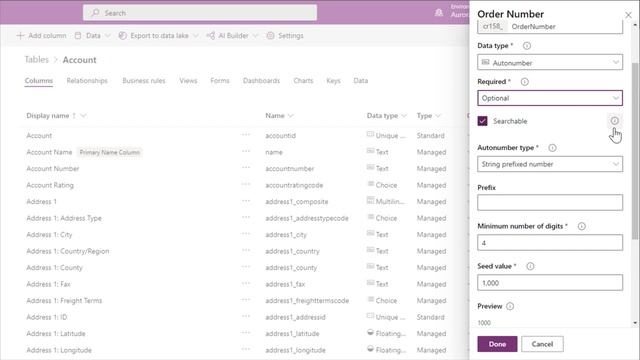
Task: Open more options for Address 1: Fax row
Action: pyautogui.click(x=245, y=283)
